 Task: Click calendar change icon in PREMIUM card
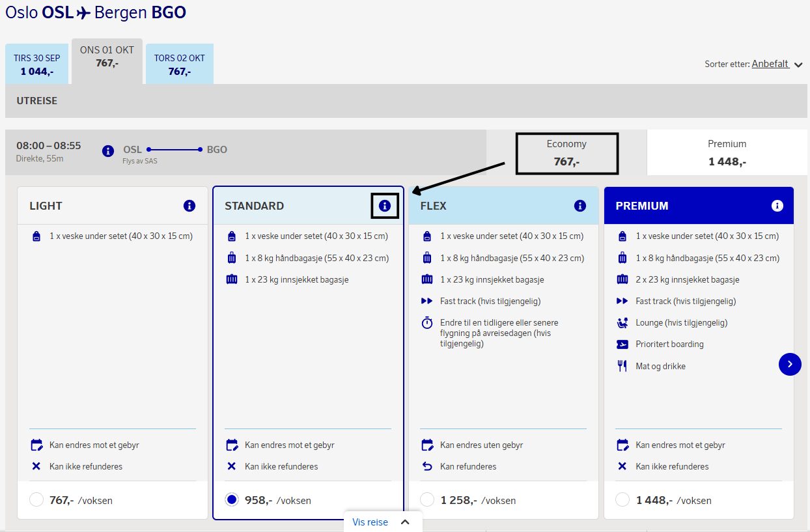pyautogui.click(x=622, y=445)
